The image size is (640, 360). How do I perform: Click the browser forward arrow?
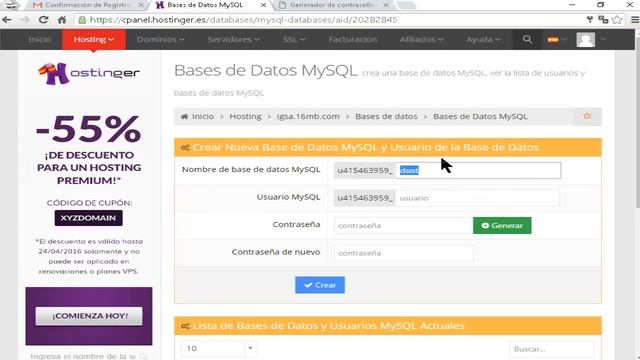(x=24, y=20)
